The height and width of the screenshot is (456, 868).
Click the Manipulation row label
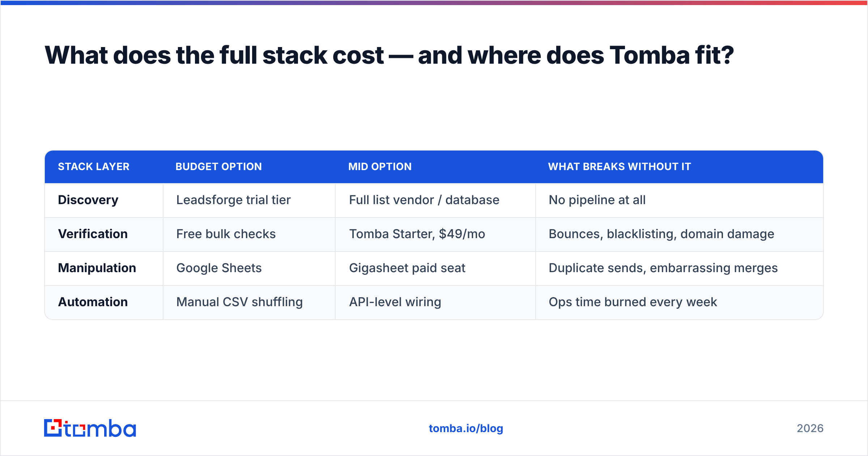[x=97, y=268]
